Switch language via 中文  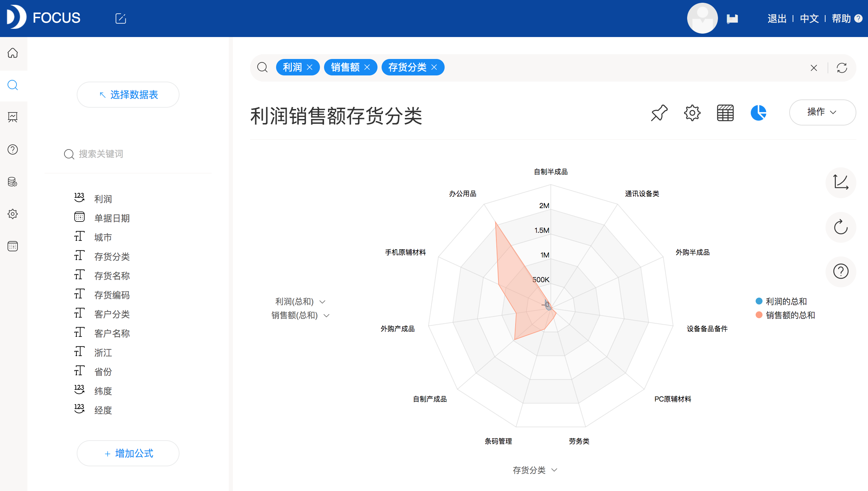coord(809,19)
